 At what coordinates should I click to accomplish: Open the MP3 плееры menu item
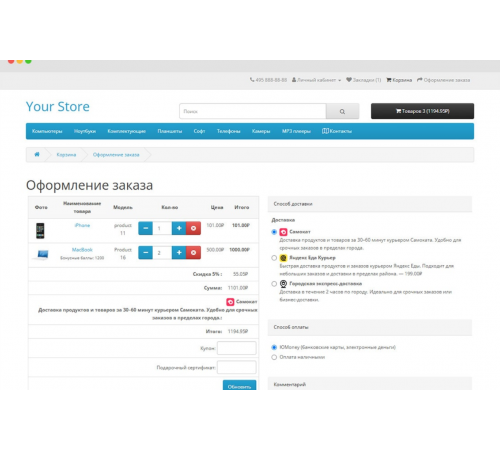coord(296,131)
